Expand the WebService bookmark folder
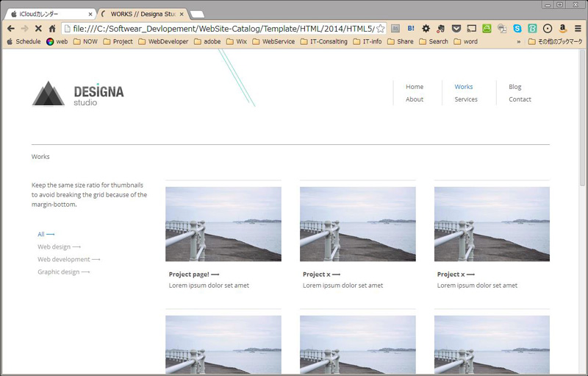Image resolution: width=588 pixels, height=376 pixels. [273, 42]
